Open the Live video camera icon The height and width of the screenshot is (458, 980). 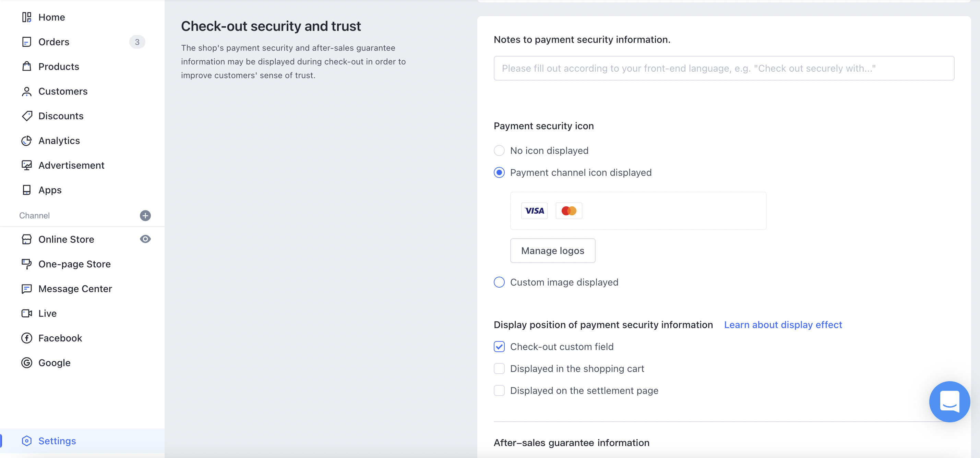(27, 313)
